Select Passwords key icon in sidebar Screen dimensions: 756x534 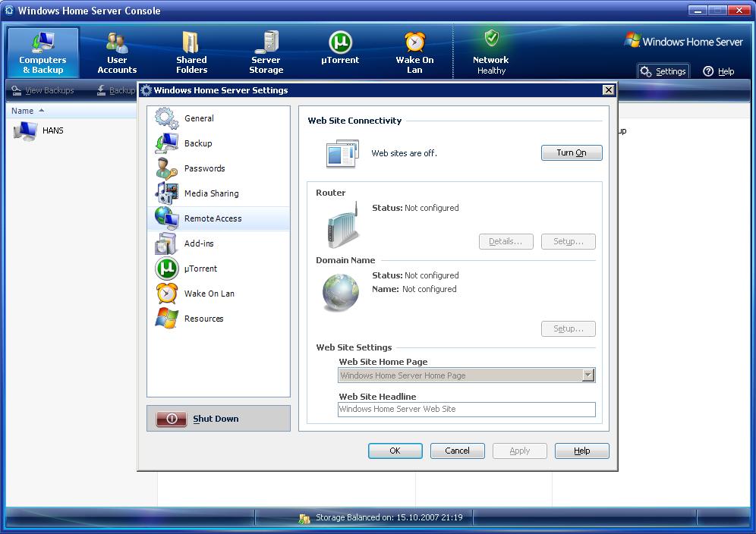pos(167,168)
